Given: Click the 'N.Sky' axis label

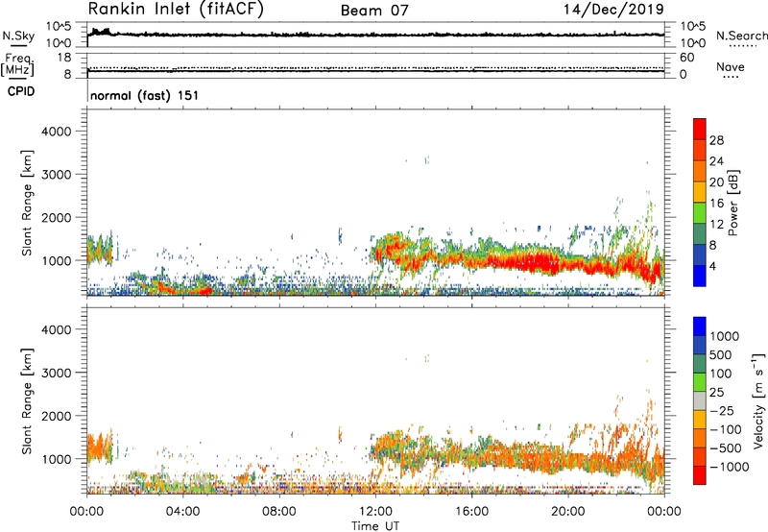Looking at the screenshot, I should coord(18,36).
